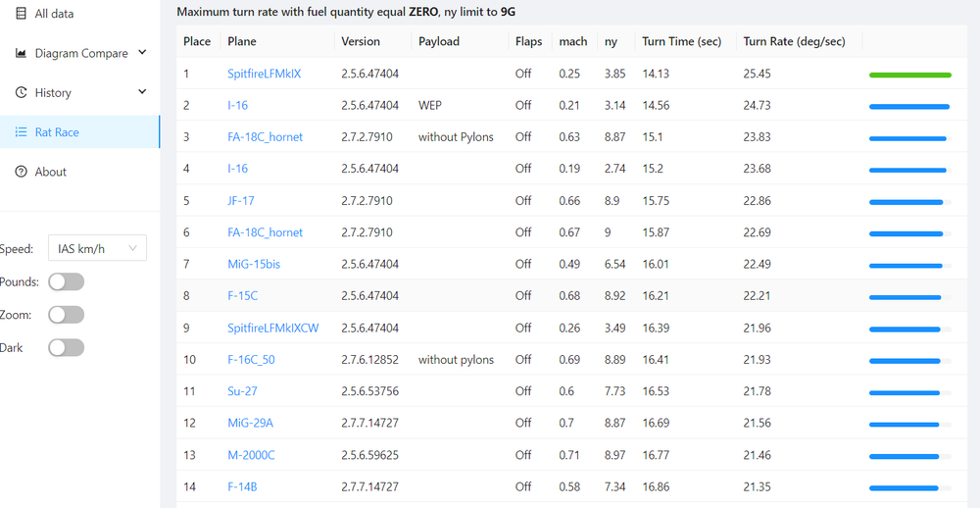Open the I-16 link with WEP payload
980x508 pixels.
pos(237,105)
